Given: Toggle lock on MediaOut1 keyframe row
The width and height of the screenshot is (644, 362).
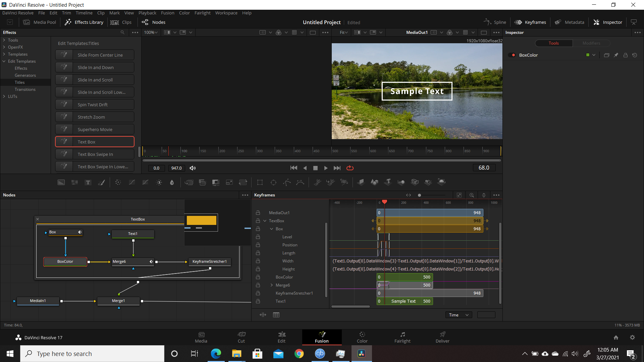Looking at the screenshot, I should coord(258,213).
